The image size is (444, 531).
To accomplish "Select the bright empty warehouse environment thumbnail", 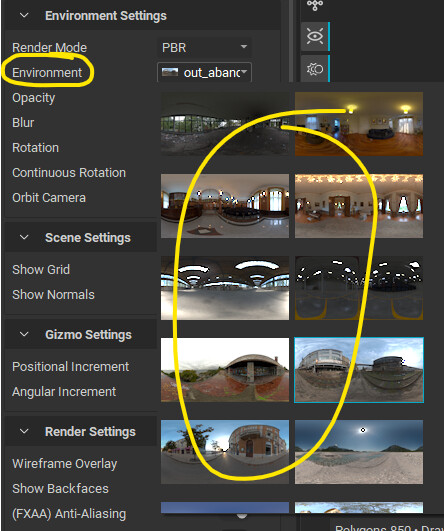I will [225, 288].
